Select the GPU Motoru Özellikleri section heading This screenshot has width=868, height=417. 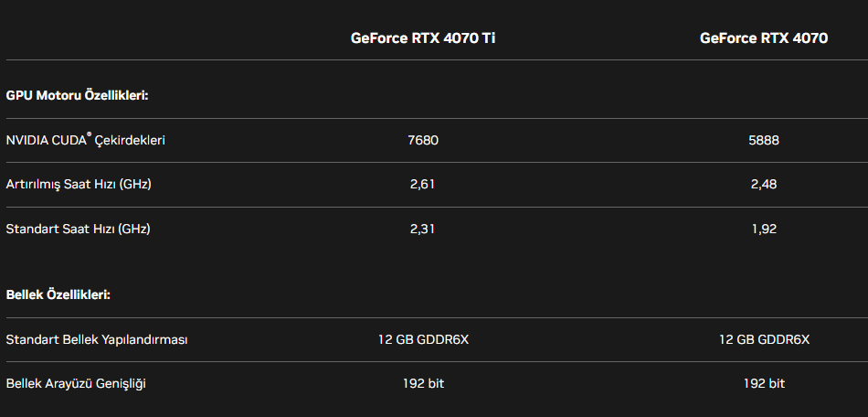click(77, 95)
